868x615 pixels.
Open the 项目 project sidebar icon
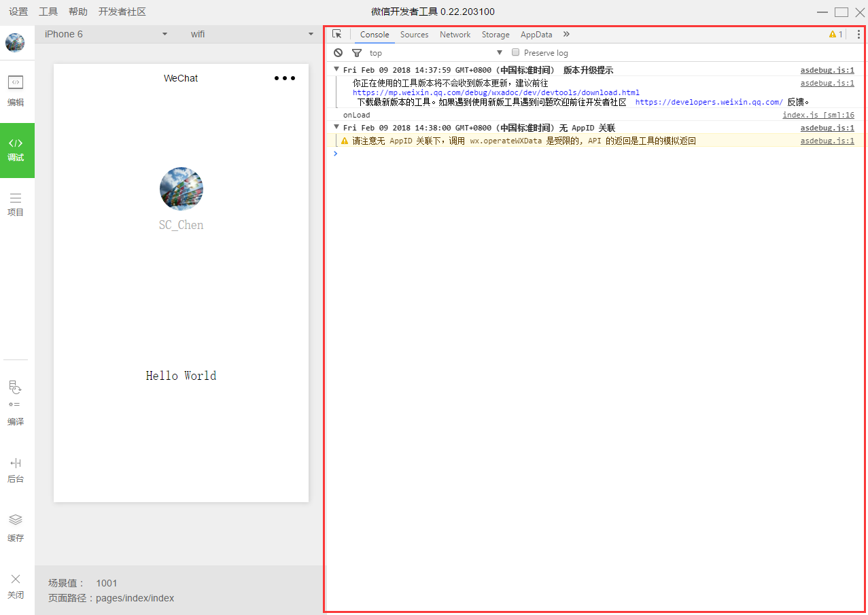pyautogui.click(x=16, y=204)
